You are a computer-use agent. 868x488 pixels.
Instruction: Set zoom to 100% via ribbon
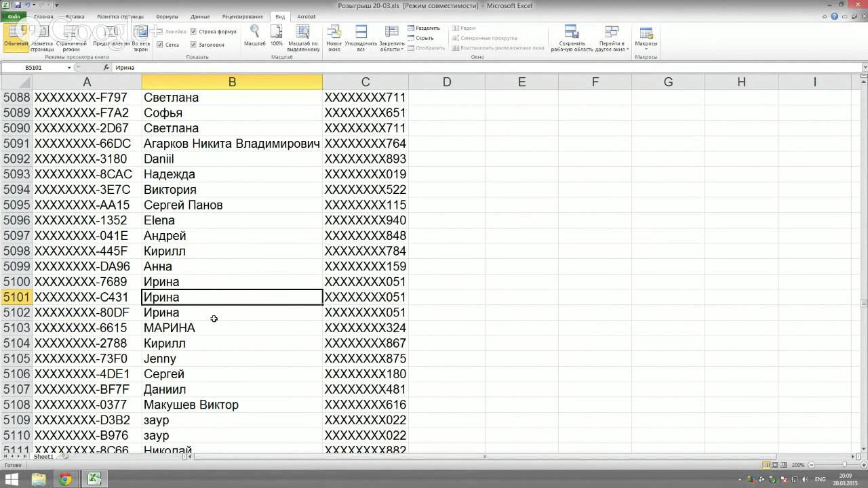coord(277,36)
